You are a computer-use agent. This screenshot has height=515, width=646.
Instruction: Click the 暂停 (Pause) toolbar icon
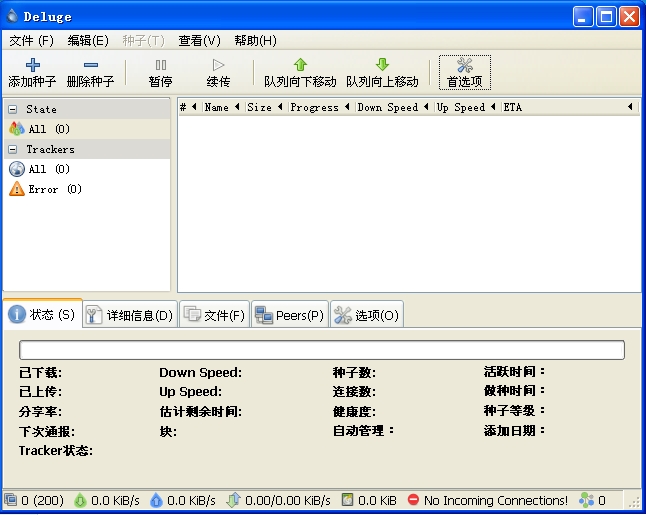click(161, 65)
